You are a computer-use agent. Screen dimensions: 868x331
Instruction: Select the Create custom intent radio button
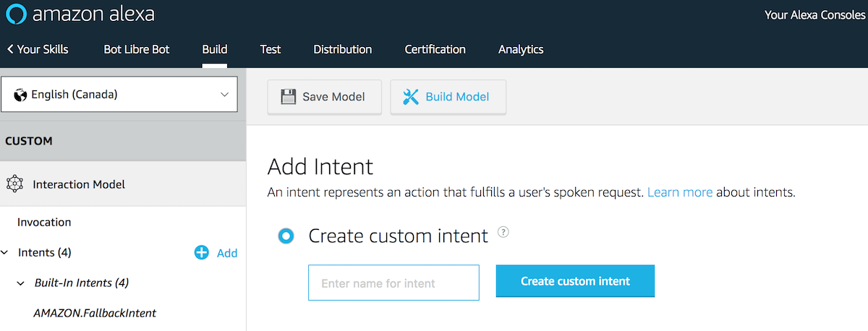coord(286,236)
